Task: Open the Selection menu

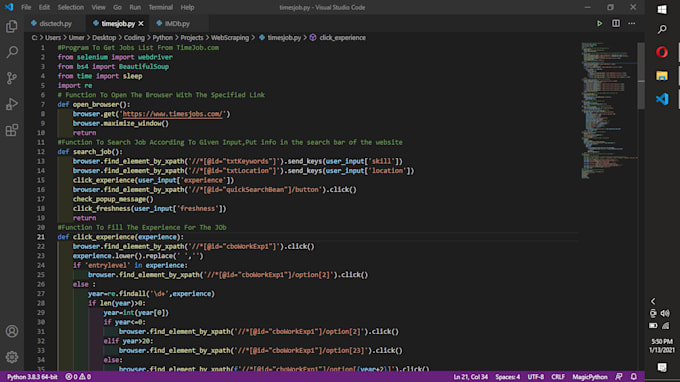Action: pos(71,7)
